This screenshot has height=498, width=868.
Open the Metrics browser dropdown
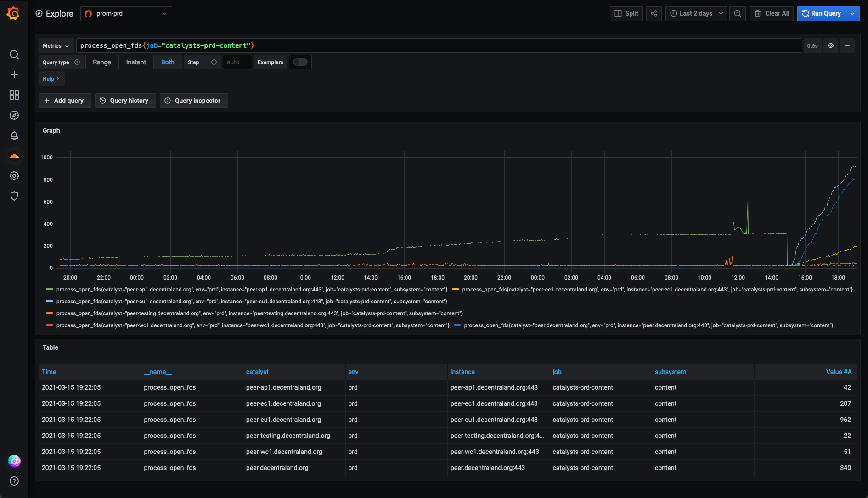pyautogui.click(x=56, y=45)
